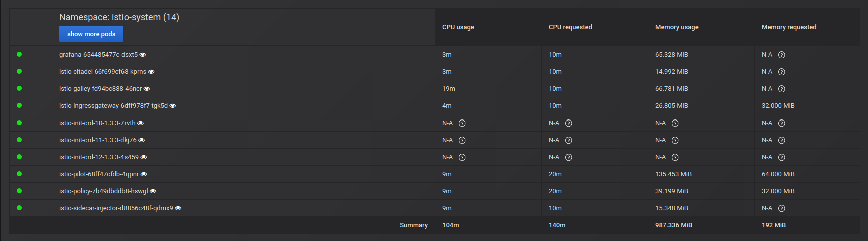Viewport: 868px width, 241px height.
Task: Click eye icon for istio-init-crd-10 pod
Action: tap(141, 123)
